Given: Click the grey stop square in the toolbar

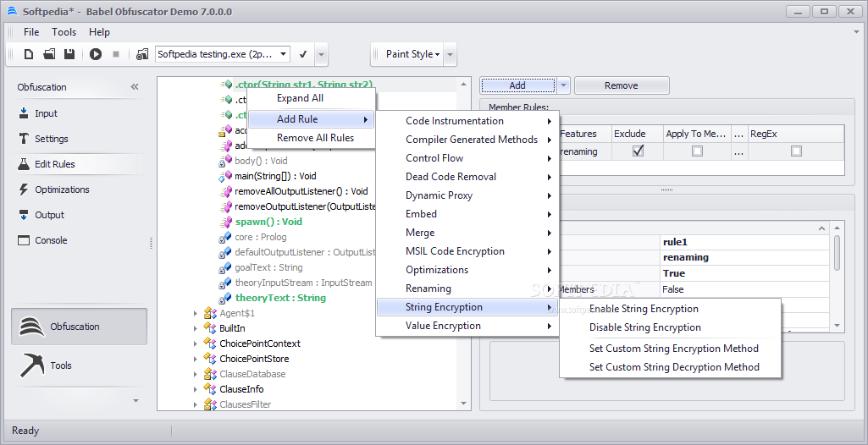Looking at the screenshot, I should tap(116, 54).
